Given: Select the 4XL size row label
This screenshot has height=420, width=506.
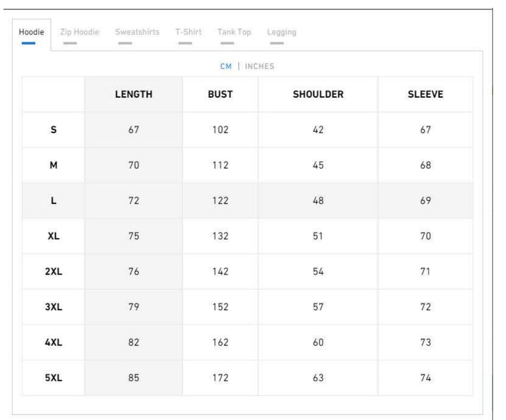Looking at the screenshot, I should 53,342.
